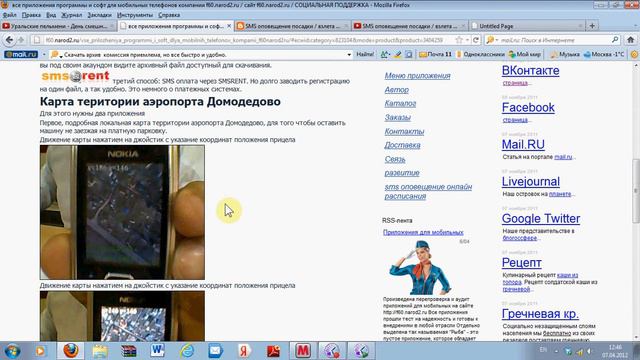Launch Internet Explorer from the taskbar
This screenshot has height=360, width=640.
coord(187,351)
